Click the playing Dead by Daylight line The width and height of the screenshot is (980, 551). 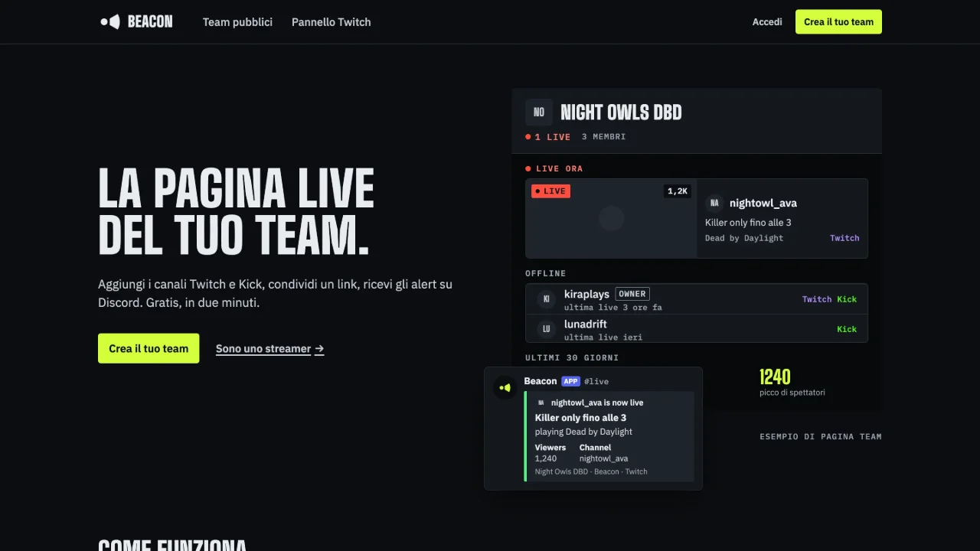tap(583, 432)
